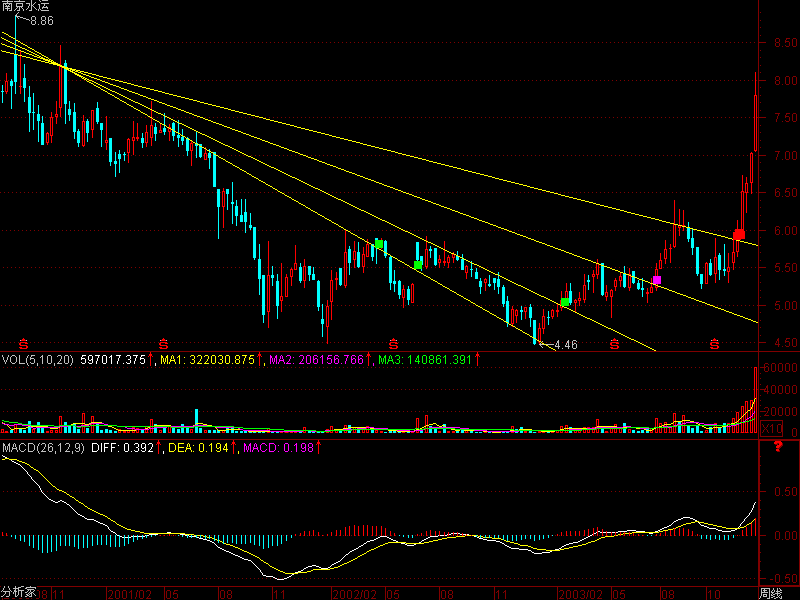Click the X10 volume scale box
Viewport: 800px width, 600px height.
(x=771, y=428)
